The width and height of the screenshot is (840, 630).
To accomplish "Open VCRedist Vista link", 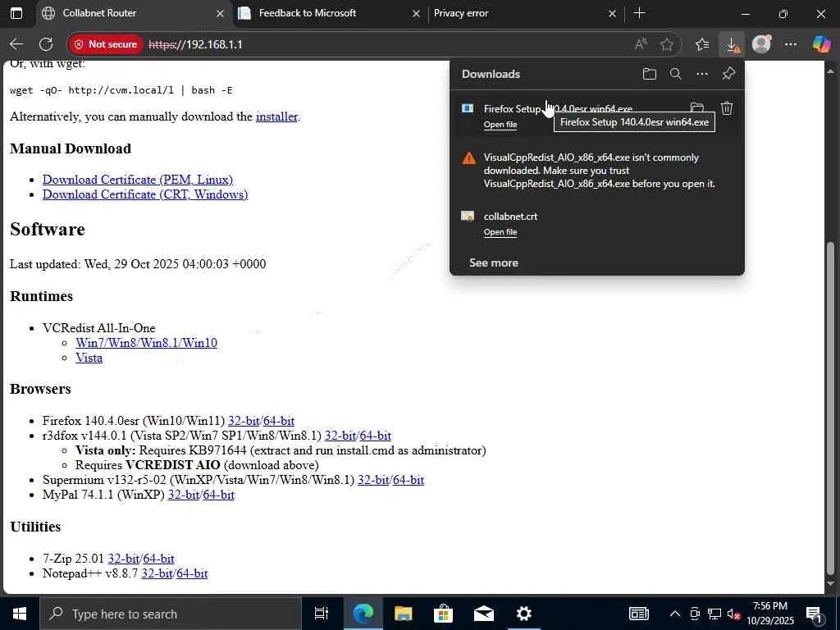I will tap(89, 358).
